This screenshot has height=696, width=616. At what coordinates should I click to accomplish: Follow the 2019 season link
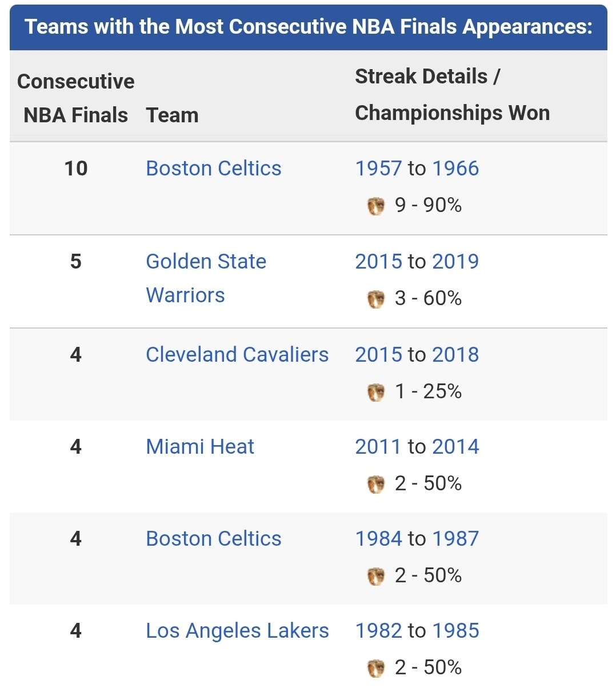tap(455, 262)
